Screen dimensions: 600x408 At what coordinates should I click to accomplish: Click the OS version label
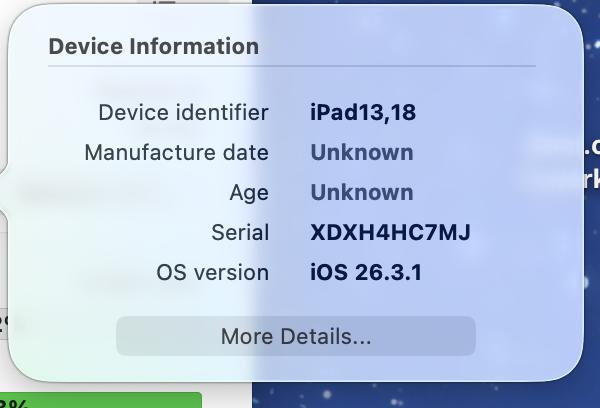click(213, 273)
